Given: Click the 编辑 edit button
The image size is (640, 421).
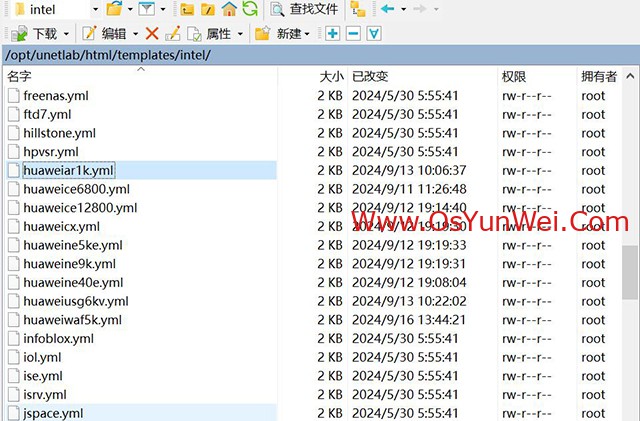Looking at the screenshot, I should (x=104, y=33).
